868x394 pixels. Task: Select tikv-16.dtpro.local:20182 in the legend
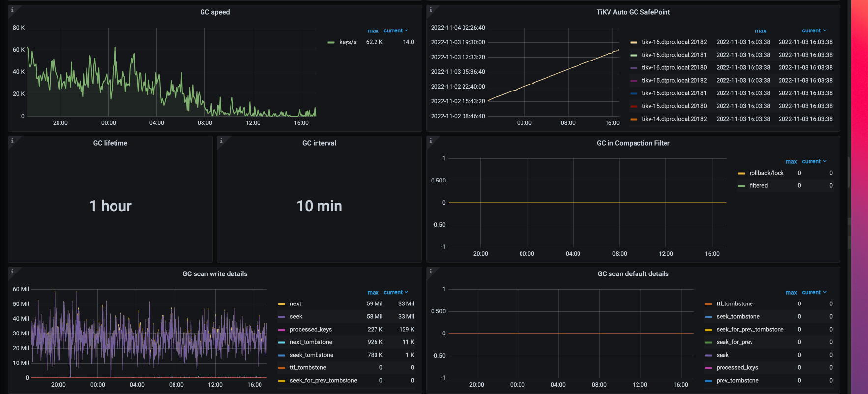click(674, 42)
